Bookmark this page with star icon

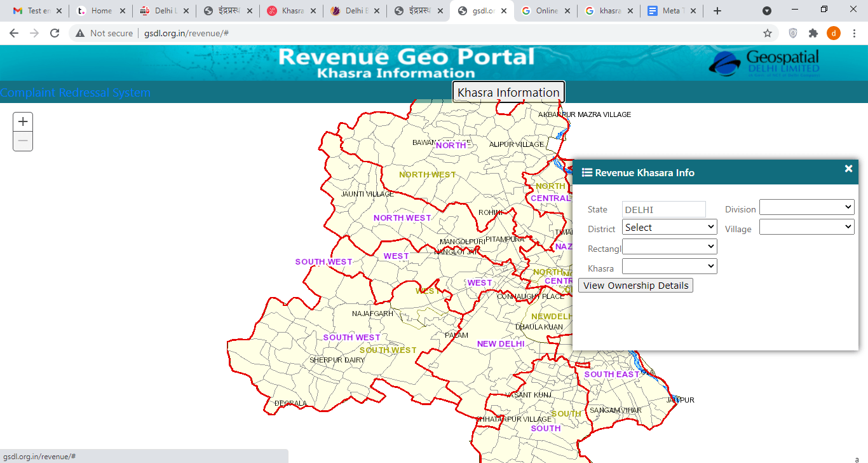click(768, 33)
